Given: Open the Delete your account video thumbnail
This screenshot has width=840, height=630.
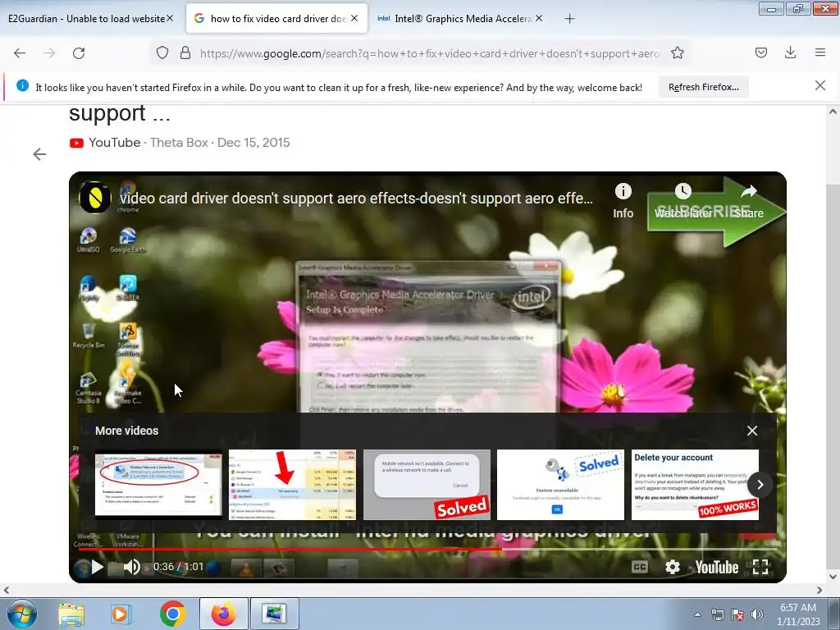Looking at the screenshot, I should click(x=695, y=484).
